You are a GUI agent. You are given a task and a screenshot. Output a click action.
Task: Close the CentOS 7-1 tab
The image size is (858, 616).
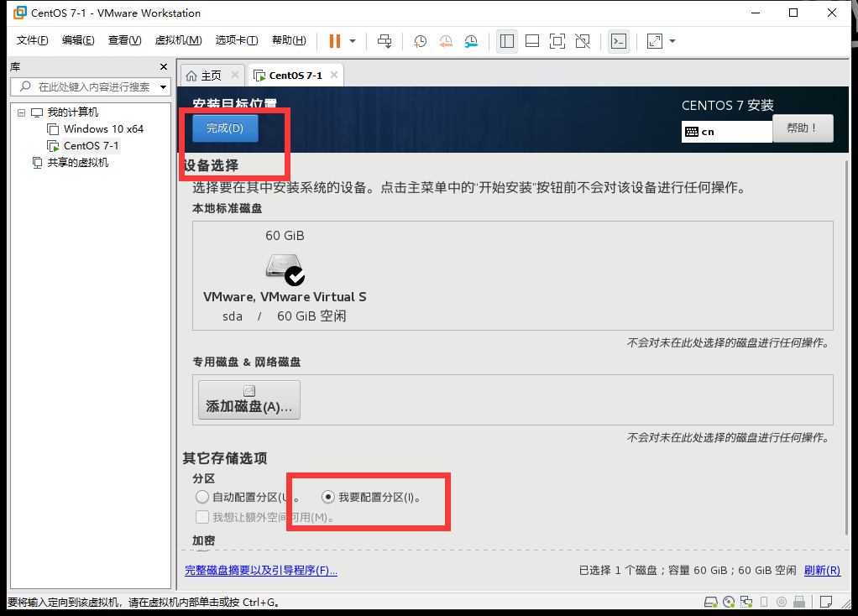[334, 75]
